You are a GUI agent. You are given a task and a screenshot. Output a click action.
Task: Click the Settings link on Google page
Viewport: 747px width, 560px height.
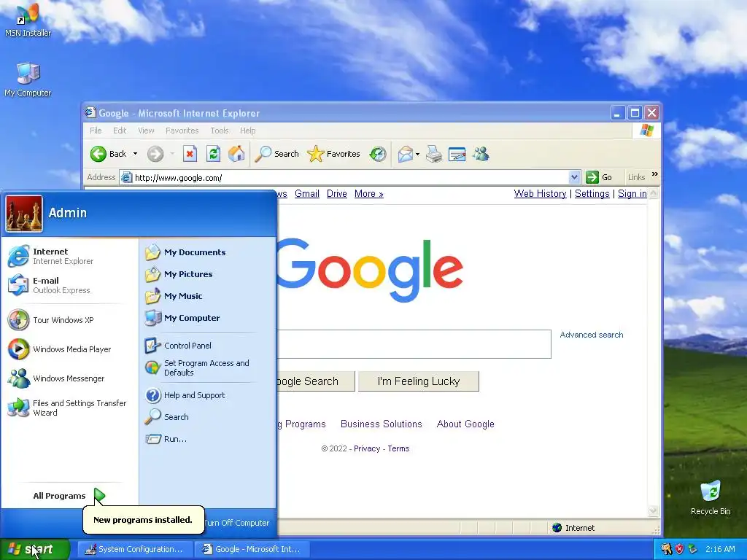[592, 194]
